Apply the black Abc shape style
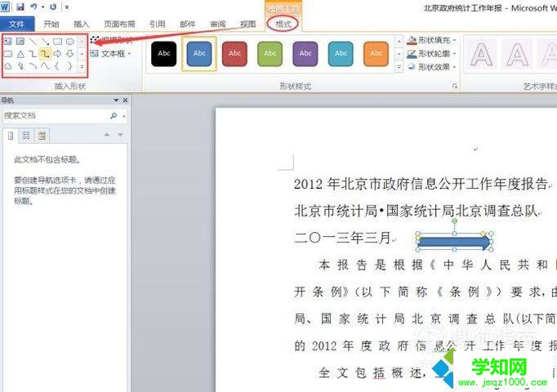 [164, 54]
